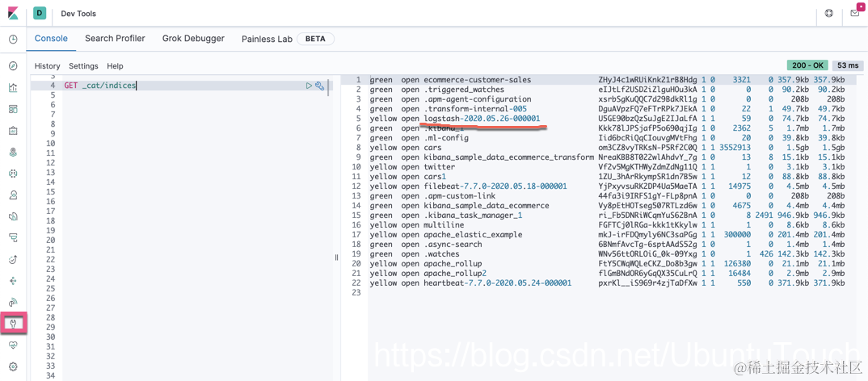Click 'filebeat-7.7.0-2020.05.18-000001' index name
The width and height of the screenshot is (868, 381).
click(495, 186)
